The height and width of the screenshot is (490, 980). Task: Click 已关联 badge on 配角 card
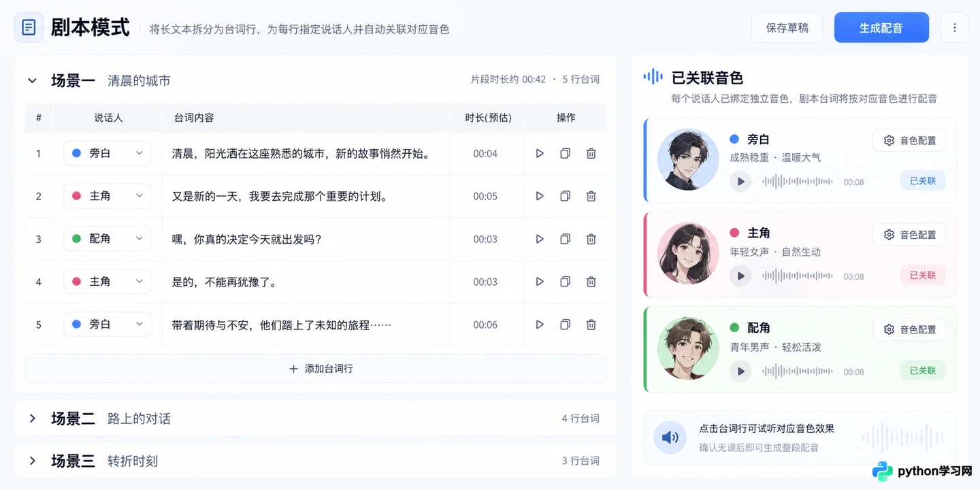[923, 370]
